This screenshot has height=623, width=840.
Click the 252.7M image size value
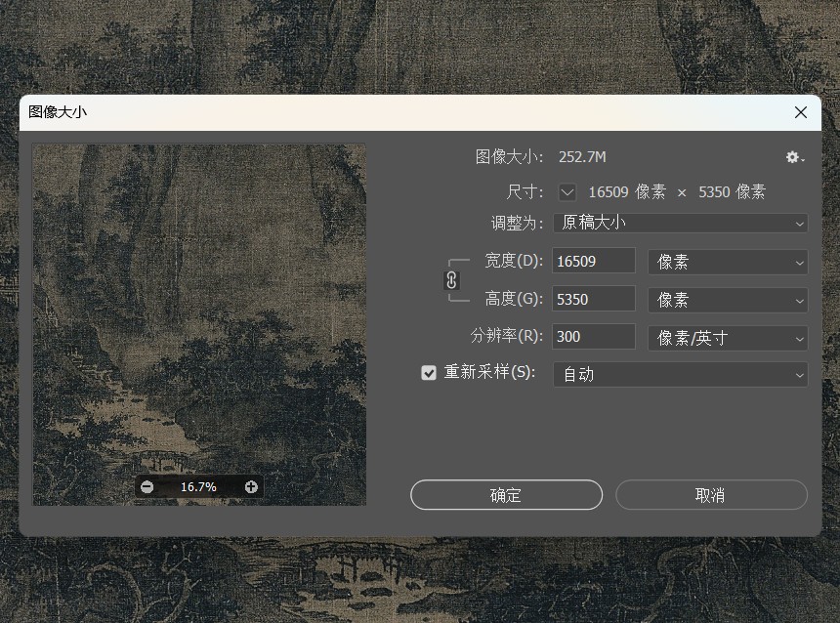click(582, 157)
